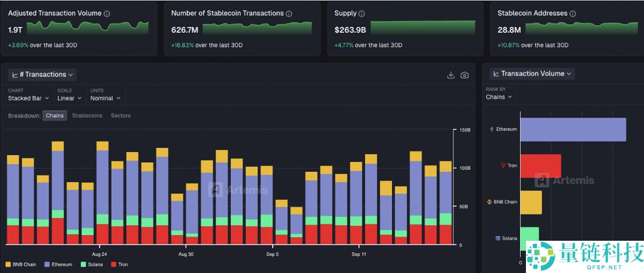Expand the Rank By Chains dropdown
The image size is (644, 273).
(499, 97)
